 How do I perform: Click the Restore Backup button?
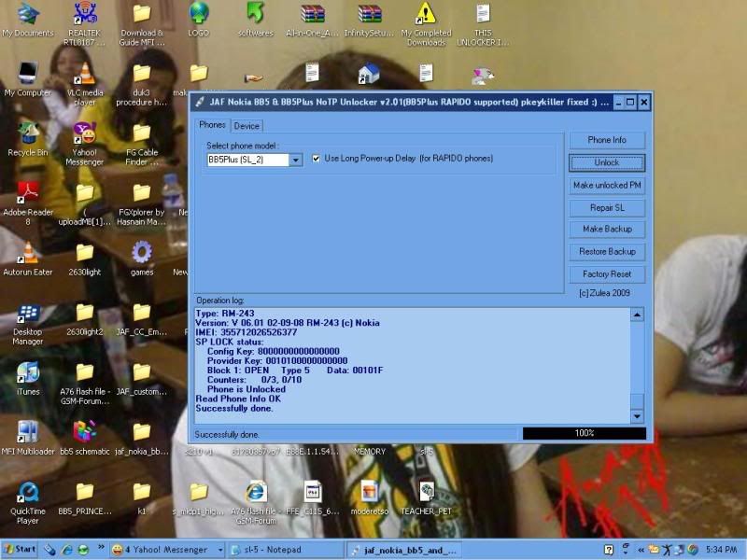click(607, 252)
